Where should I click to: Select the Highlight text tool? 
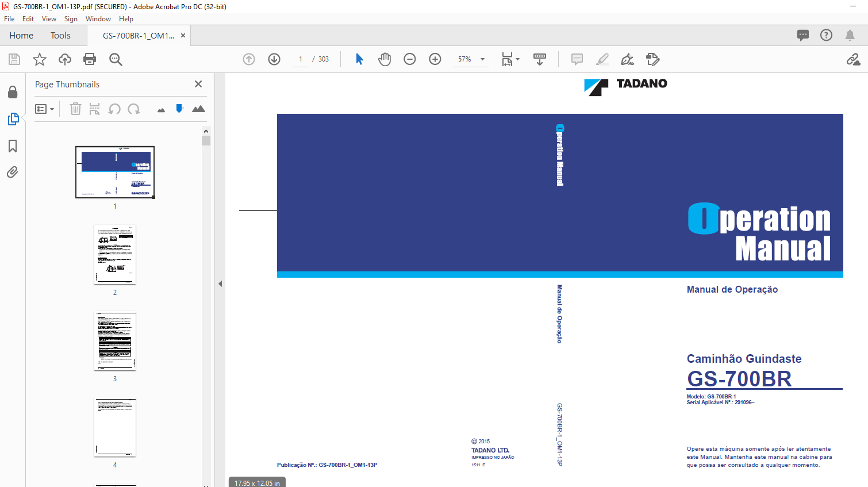click(602, 59)
